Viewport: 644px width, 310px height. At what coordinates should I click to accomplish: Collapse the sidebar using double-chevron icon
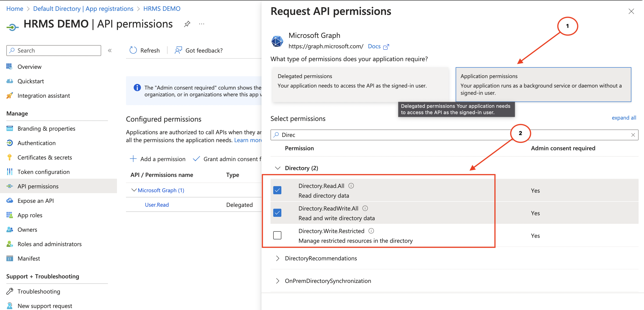coord(110,51)
